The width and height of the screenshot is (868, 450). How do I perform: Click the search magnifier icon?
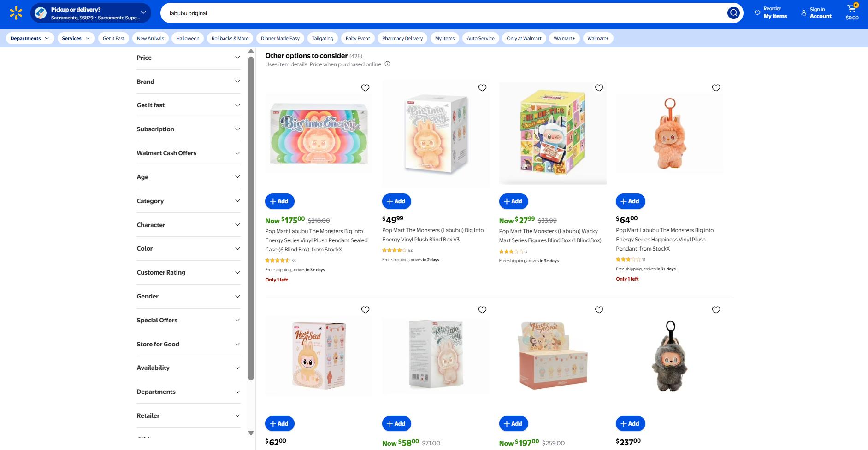coord(733,13)
